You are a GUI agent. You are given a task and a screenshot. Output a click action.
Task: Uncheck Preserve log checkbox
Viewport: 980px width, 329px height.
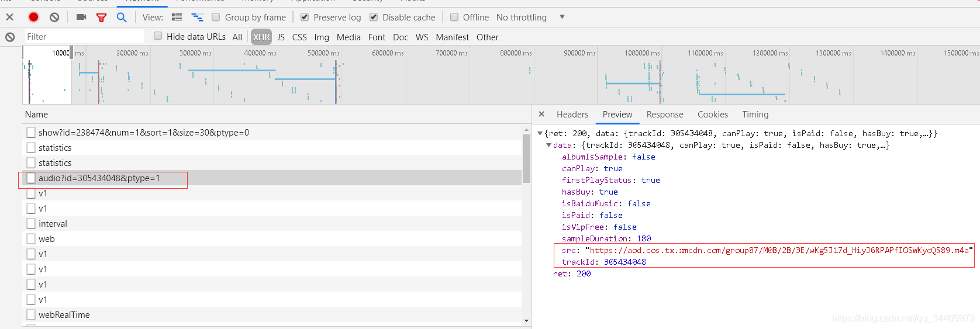coord(305,17)
